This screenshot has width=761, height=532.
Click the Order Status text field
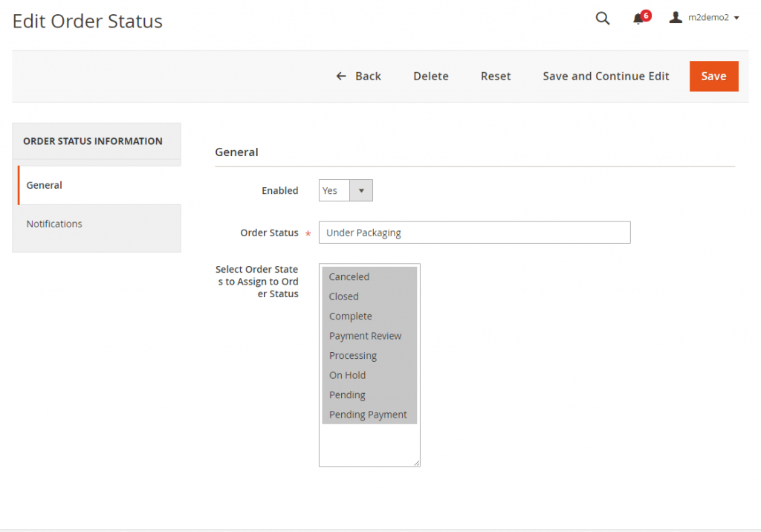[x=474, y=233]
